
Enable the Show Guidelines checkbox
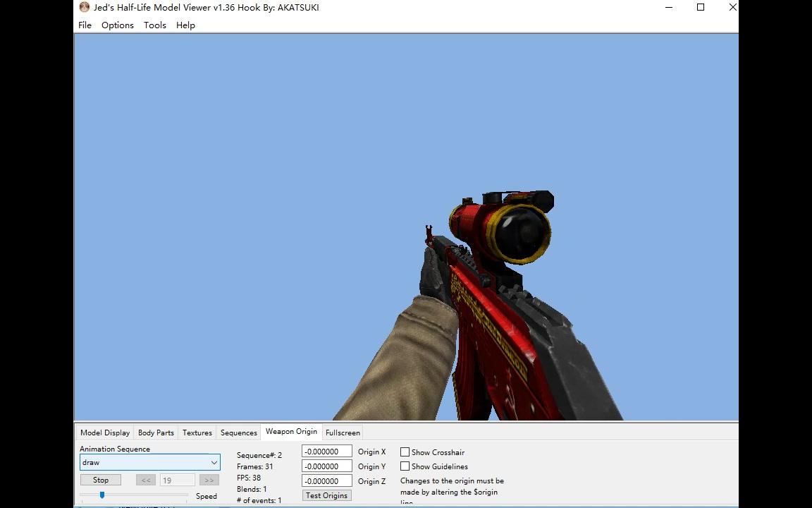(x=405, y=466)
